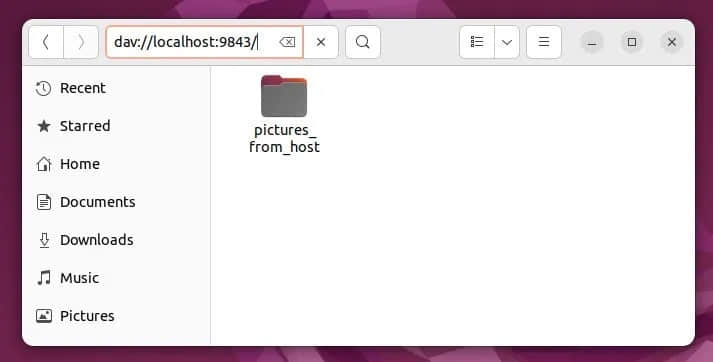Viewport: 713px width, 362px height.
Task: Expand the view options dropdown arrow
Action: click(507, 42)
